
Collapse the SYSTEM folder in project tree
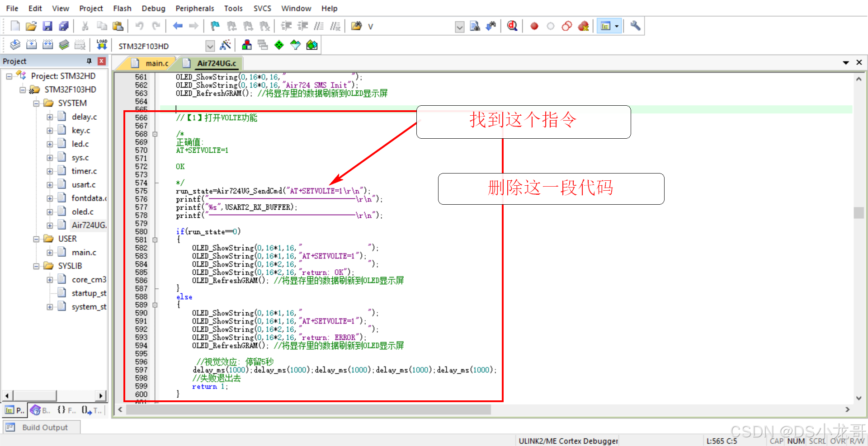click(x=36, y=103)
